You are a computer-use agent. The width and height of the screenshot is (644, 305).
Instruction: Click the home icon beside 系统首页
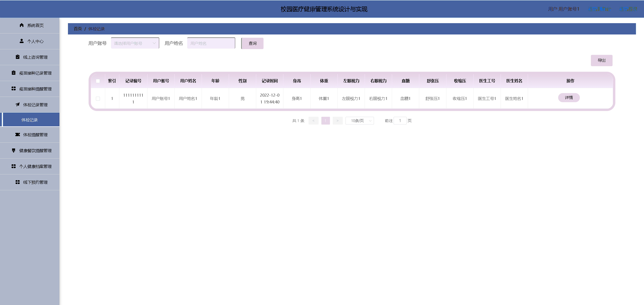tap(22, 25)
